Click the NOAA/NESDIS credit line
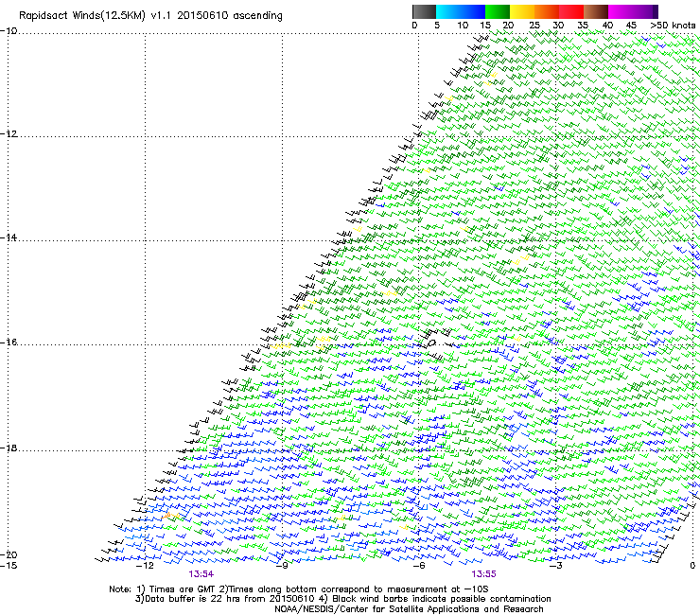This screenshot has height=615, width=700. pos(409,609)
